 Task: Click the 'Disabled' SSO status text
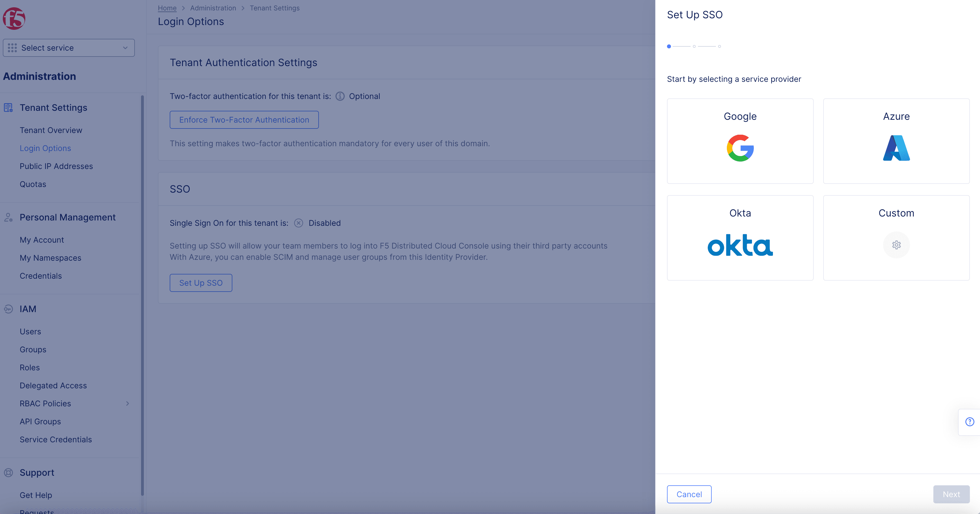pos(325,223)
